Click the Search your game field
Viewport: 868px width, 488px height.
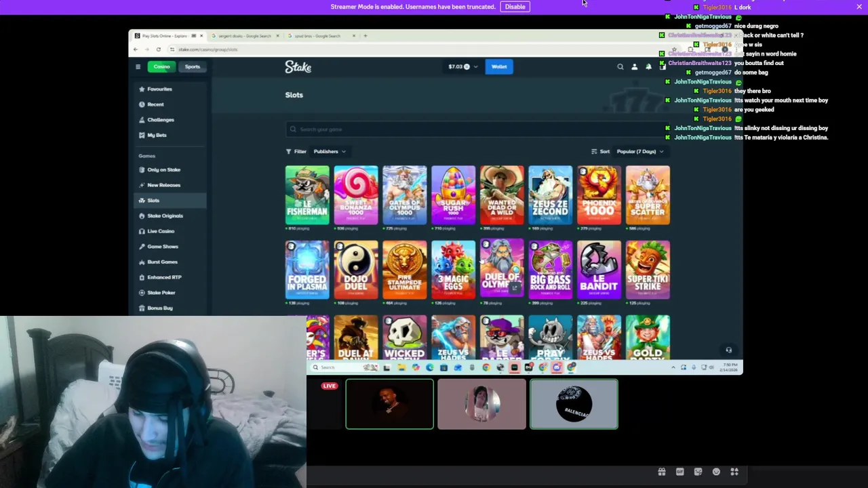pos(477,129)
